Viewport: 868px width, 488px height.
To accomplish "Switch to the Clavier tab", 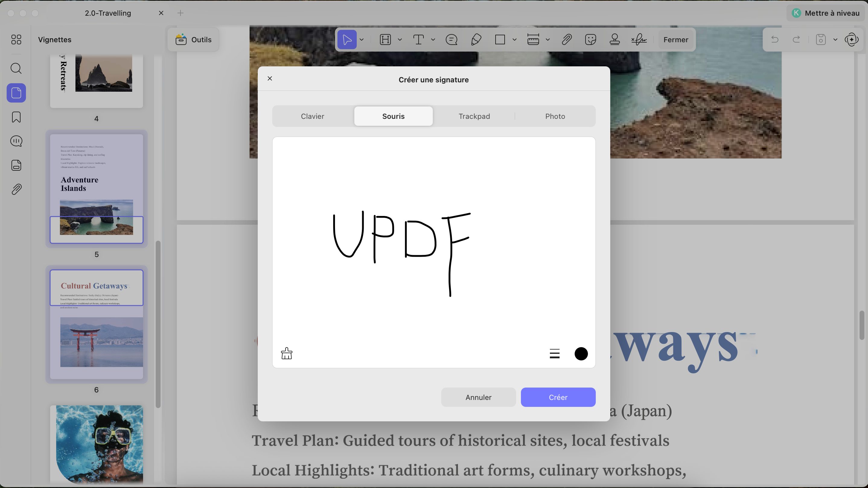I will click(x=312, y=116).
